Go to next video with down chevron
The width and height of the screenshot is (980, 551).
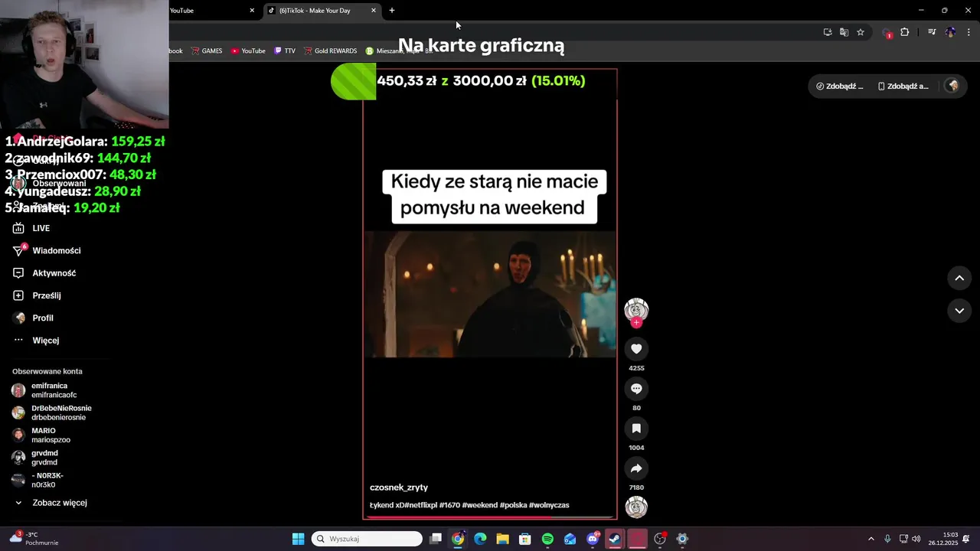point(959,311)
